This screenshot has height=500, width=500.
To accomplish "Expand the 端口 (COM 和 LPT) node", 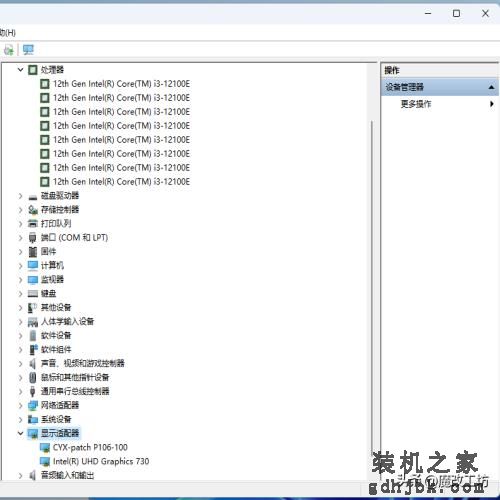I will 20,238.
